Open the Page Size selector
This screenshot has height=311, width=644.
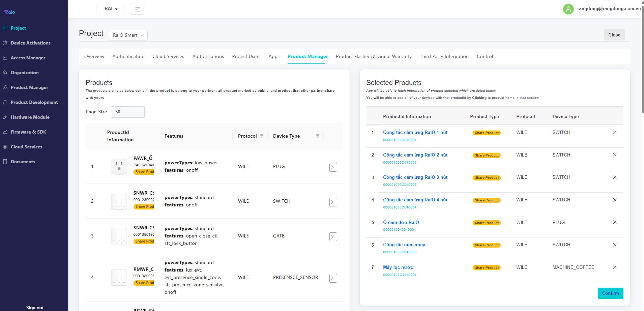pos(128,112)
